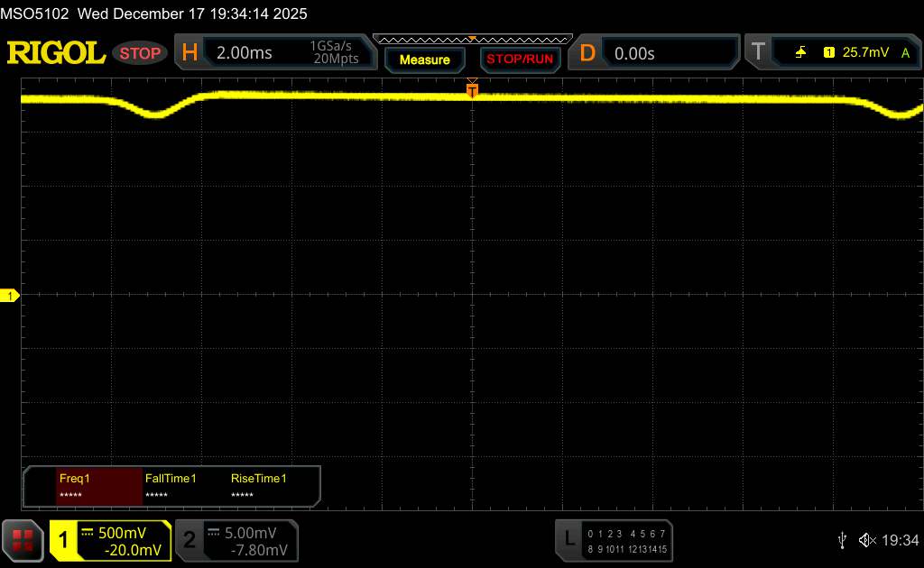Click the rising edge trigger icon
Viewport: 924px width, 568px height.
(800, 53)
